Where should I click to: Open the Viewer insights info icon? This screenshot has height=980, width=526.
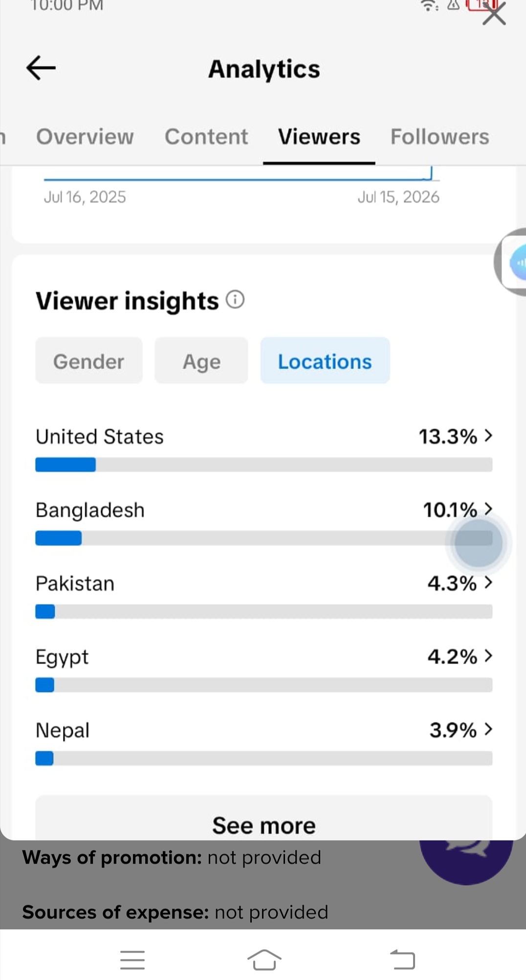pyautogui.click(x=235, y=299)
